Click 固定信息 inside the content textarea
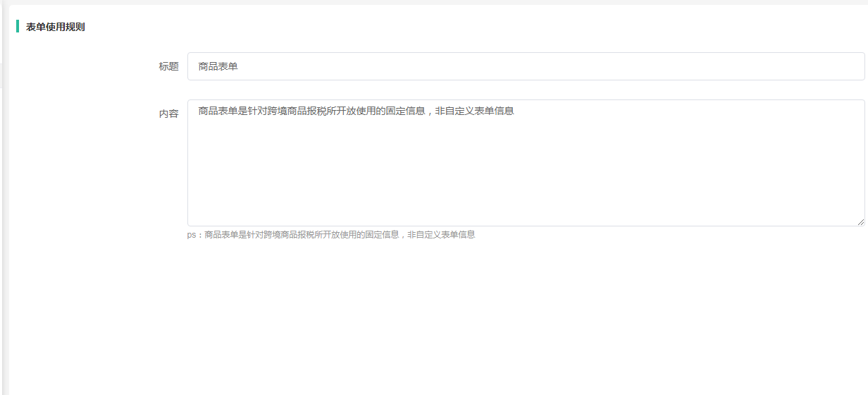 point(405,111)
